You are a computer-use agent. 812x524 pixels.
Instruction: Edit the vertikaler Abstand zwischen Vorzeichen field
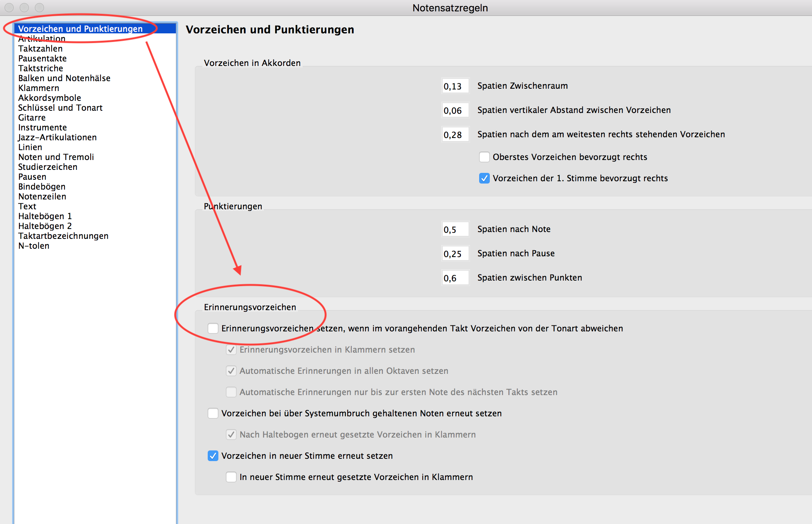click(x=455, y=110)
